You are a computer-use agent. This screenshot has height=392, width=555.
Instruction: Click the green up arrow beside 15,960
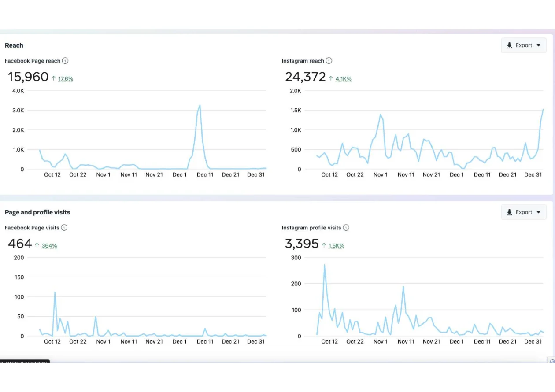(x=55, y=78)
